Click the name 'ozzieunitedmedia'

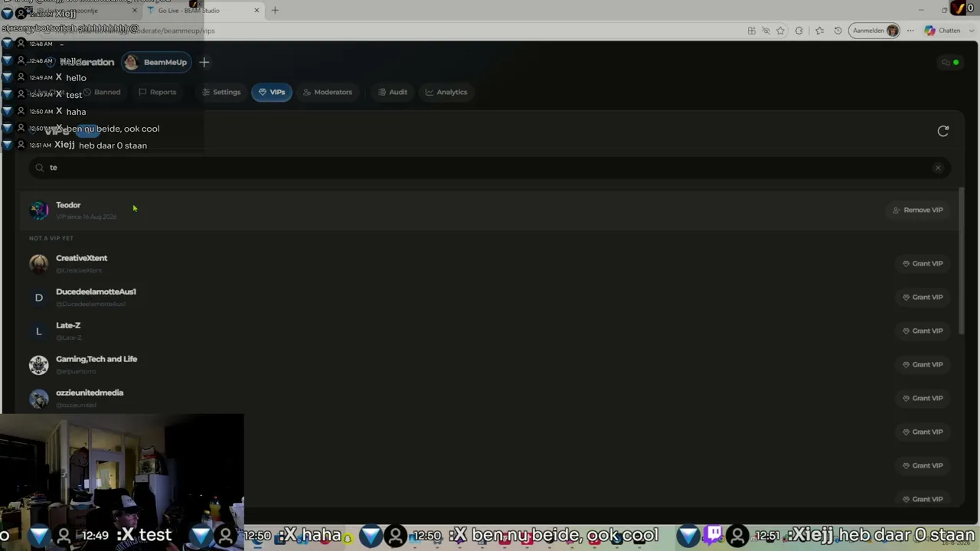click(x=90, y=393)
